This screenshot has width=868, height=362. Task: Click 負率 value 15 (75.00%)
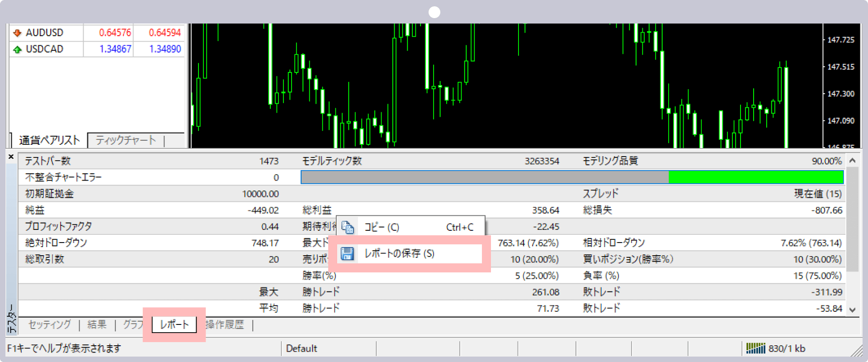[x=817, y=276]
